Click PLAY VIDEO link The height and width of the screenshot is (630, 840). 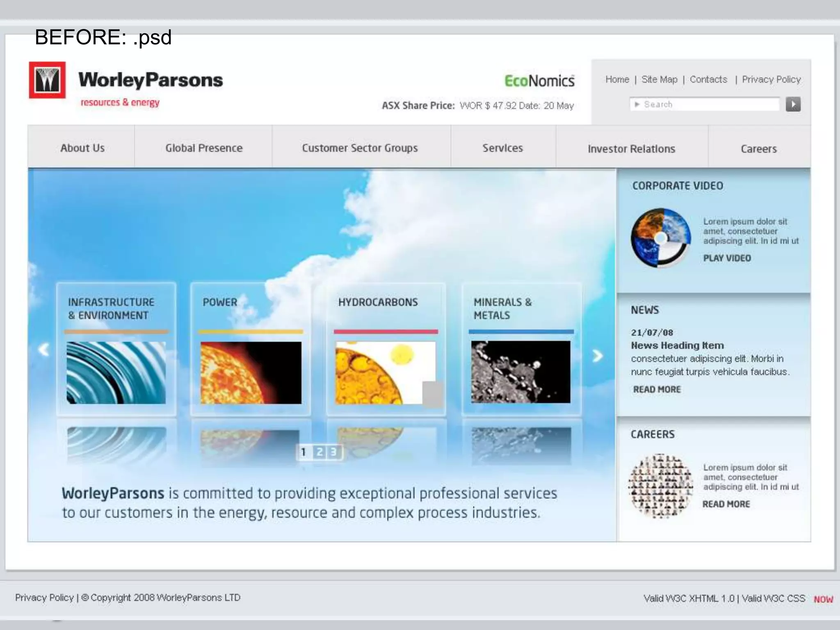tap(727, 258)
